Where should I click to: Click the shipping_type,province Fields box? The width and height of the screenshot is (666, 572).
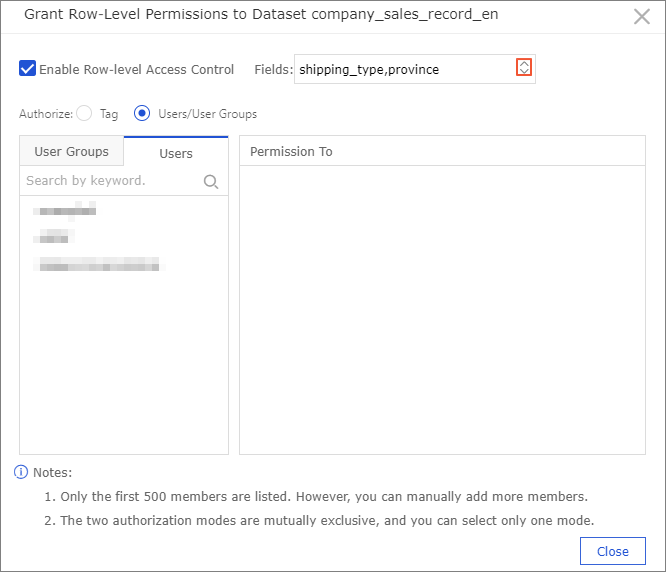pos(415,69)
